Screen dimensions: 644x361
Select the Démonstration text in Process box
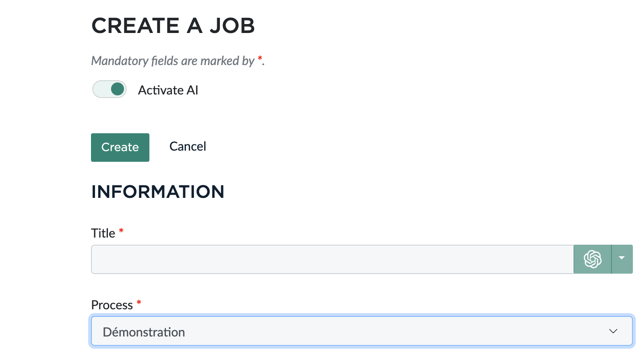pos(144,332)
